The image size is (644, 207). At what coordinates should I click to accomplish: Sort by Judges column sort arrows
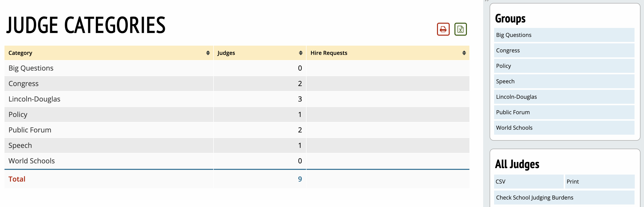tap(301, 53)
